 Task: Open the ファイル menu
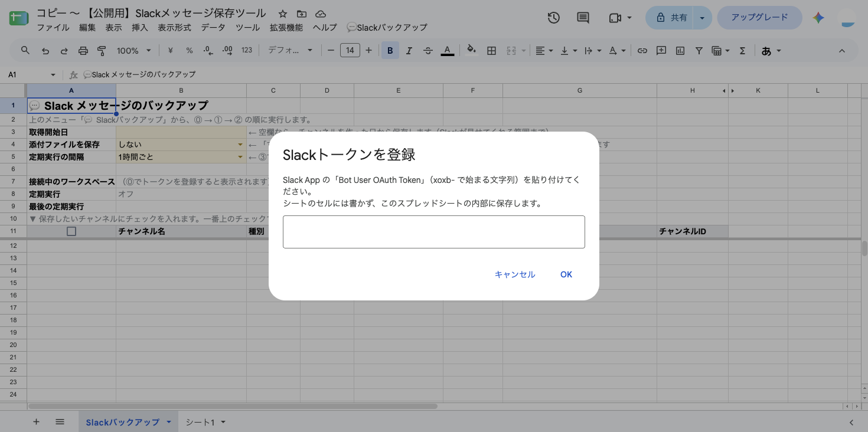point(53,27)
